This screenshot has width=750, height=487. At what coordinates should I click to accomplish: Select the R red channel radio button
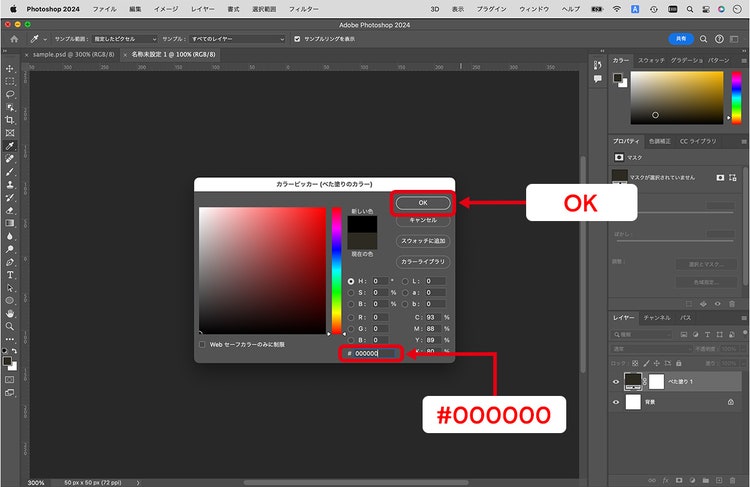(351, 317)
